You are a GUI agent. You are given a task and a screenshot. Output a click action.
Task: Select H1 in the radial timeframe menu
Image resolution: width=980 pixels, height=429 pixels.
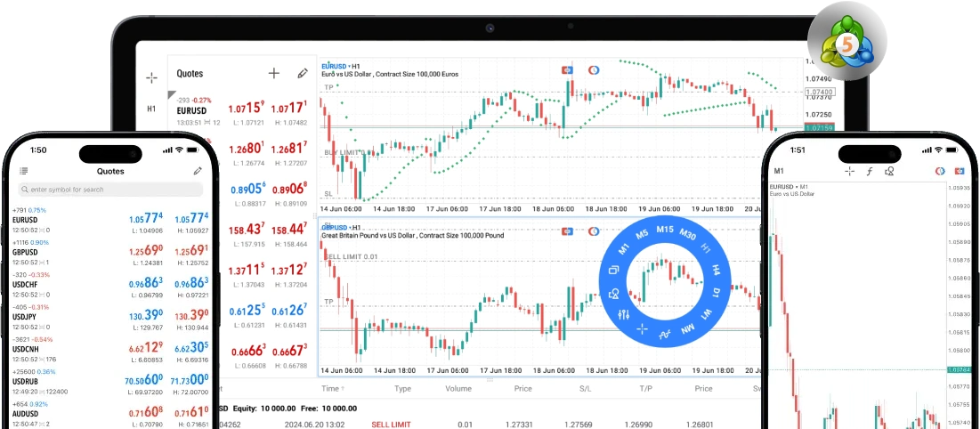(706, 249)
